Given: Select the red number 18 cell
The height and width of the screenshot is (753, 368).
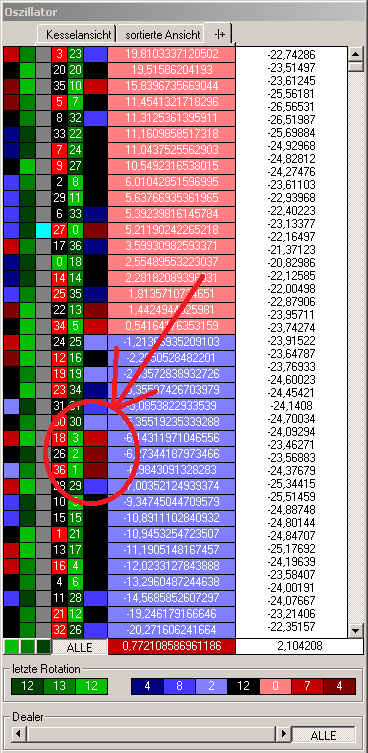Looking at the screenshot, I should pyautogui.click(x=59, y=438).
